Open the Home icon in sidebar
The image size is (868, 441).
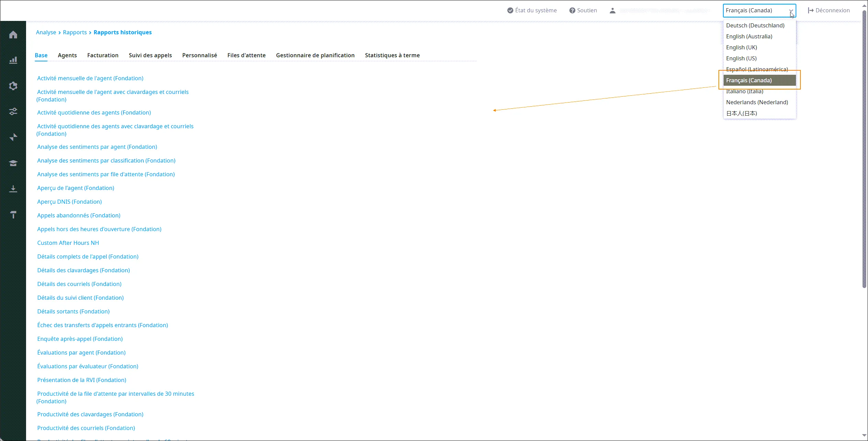[x=13, y=35]
